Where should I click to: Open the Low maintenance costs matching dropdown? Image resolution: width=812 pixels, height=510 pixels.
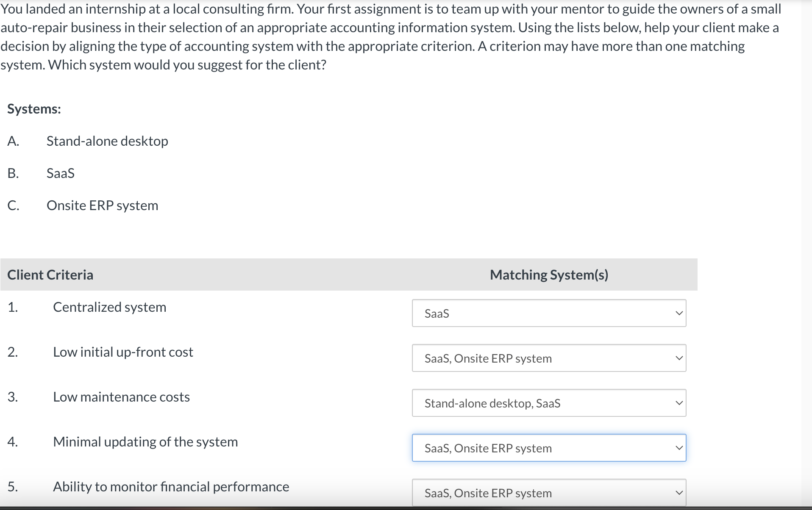pos(548,403)
